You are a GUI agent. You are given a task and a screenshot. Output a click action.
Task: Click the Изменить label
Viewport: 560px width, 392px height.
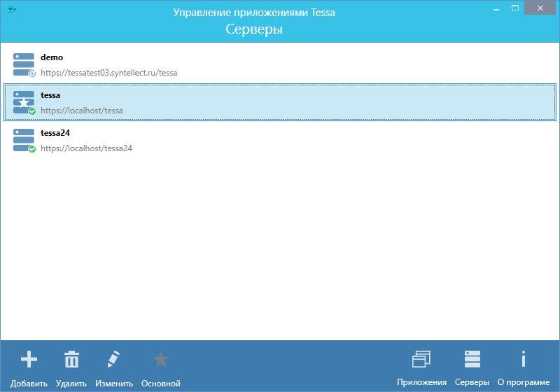pyautogui.click(x=114, y=384)
